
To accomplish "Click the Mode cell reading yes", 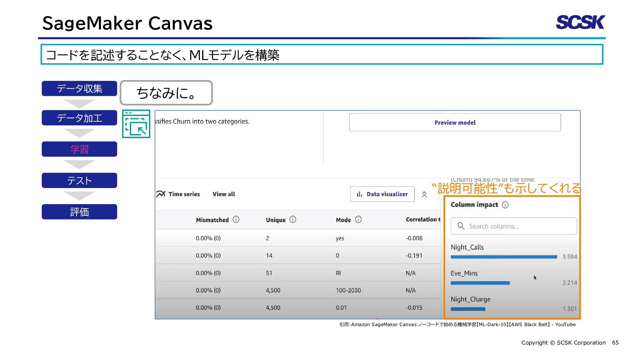I will [x=340, y=238].
